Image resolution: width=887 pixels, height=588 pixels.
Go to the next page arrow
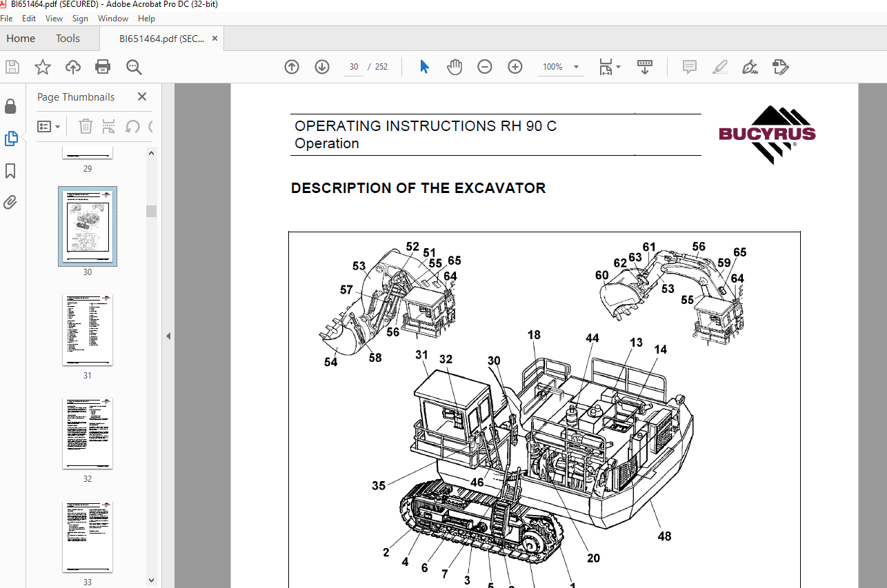pyautogui.click(x=322, y=67)
